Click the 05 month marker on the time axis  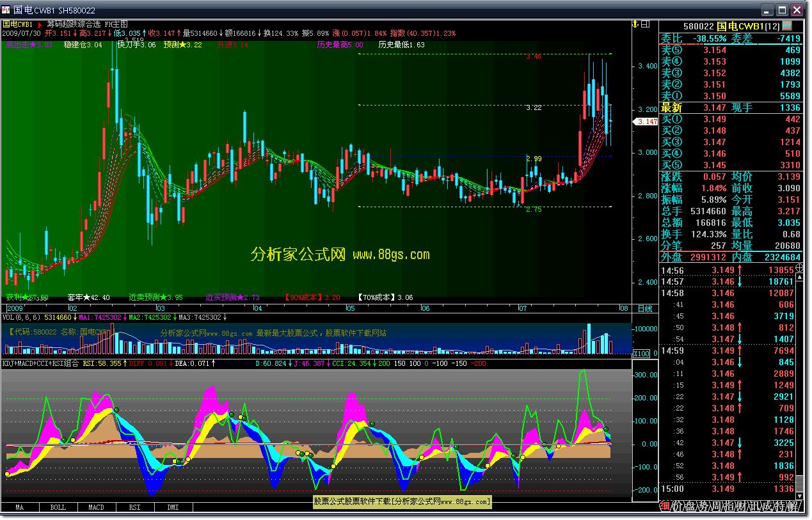click(350, 308)
